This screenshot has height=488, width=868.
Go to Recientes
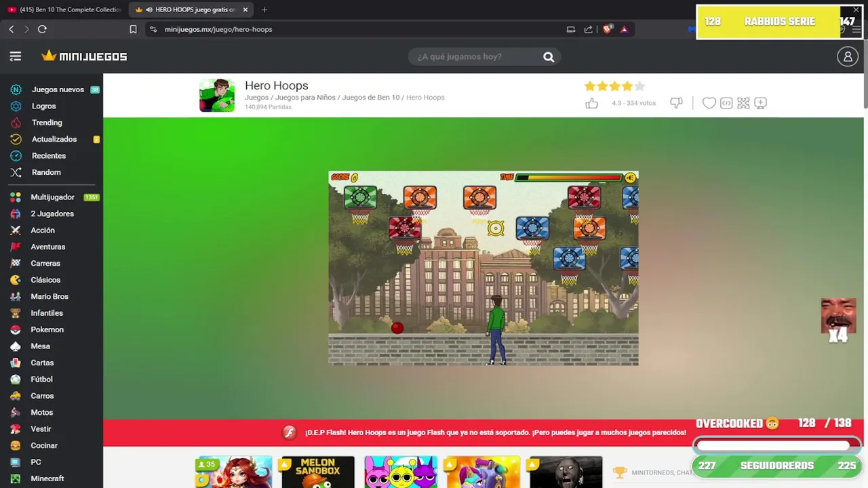[x=49, y=156]
